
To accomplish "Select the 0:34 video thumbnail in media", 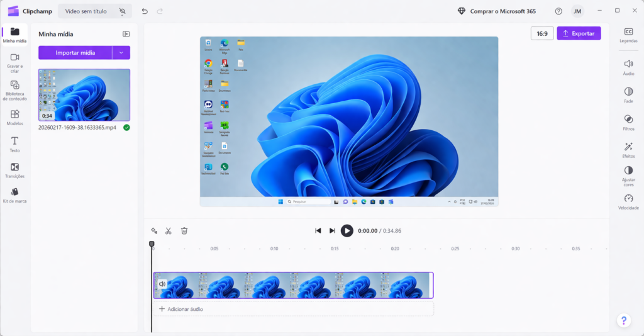I will (84, 95).
